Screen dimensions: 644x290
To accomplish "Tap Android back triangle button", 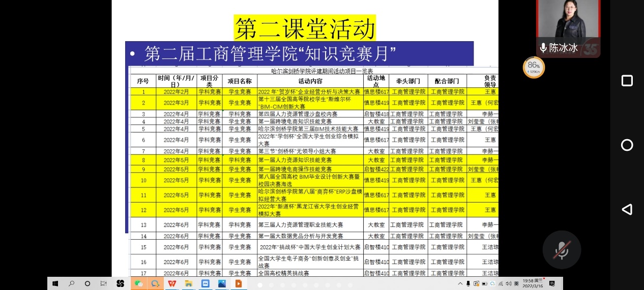I will [627, 209].
